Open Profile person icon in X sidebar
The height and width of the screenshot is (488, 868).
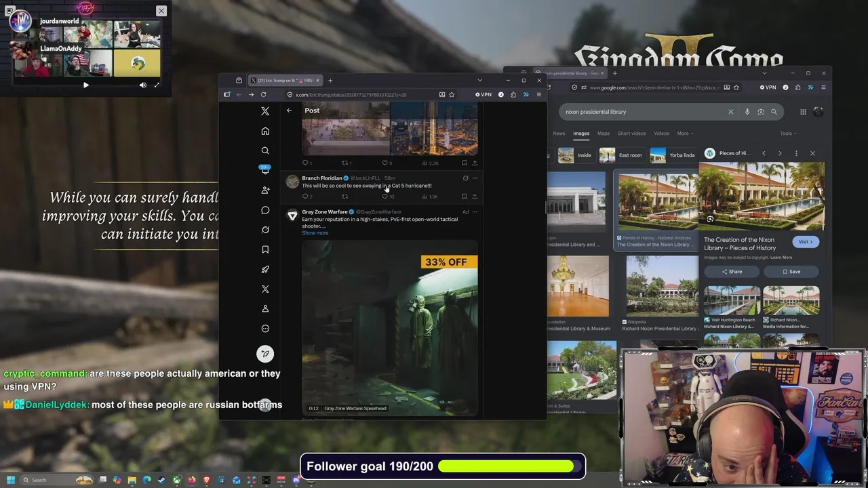pos(265,308)
